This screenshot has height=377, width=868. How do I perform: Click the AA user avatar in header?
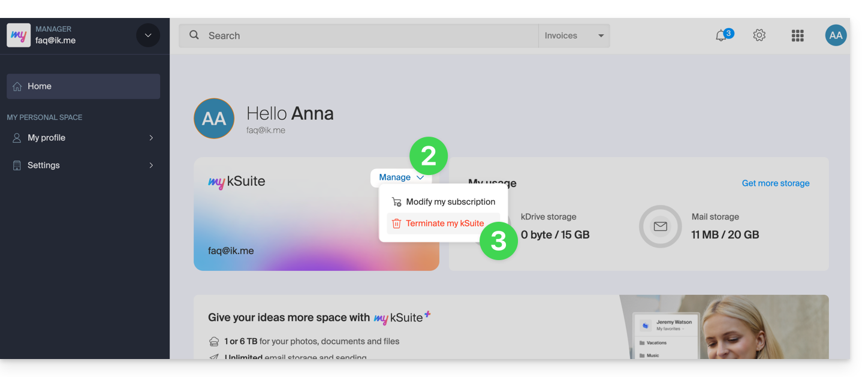(836, 35)
